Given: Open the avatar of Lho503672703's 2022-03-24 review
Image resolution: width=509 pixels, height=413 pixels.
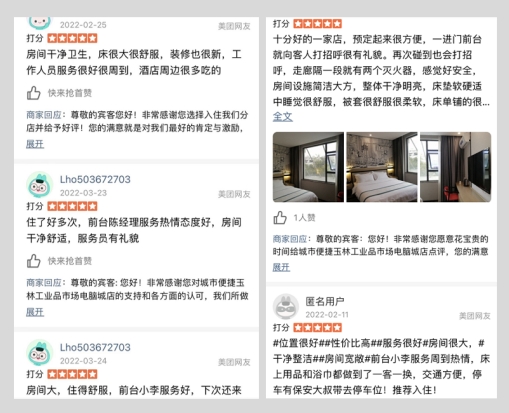Looking at the screenshot, I should (x=40, y=353).
